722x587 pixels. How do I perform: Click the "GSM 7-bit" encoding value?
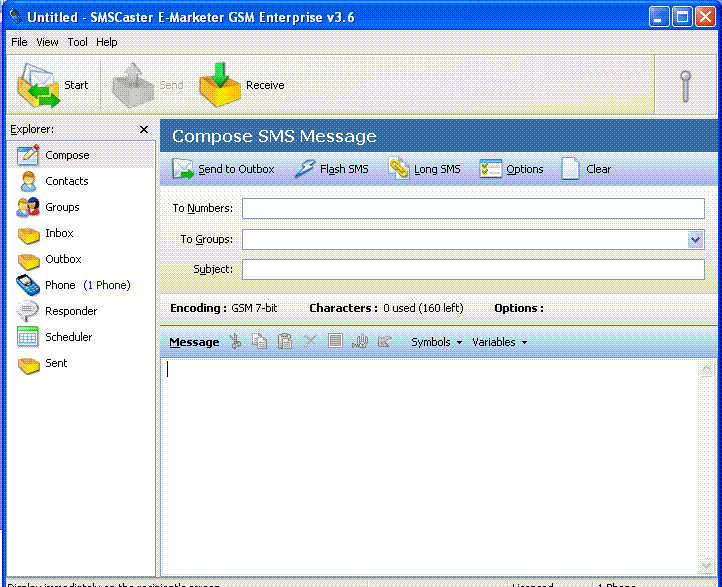[254, 308]
